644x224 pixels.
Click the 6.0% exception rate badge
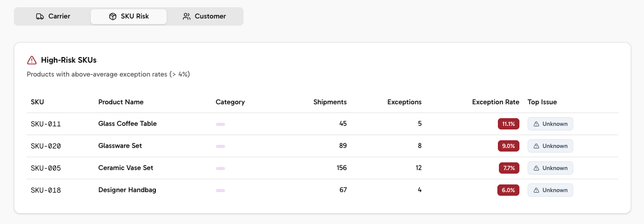tap(508, 190)
